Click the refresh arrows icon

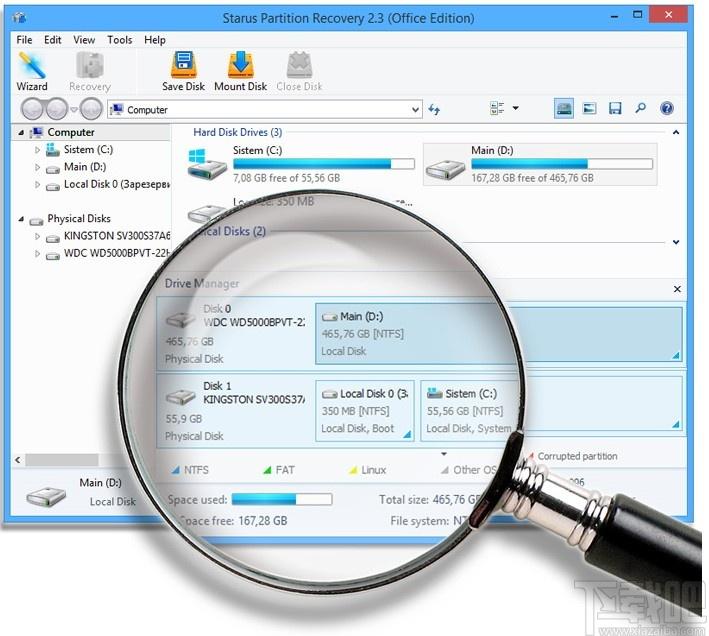[x=434, y=109]
